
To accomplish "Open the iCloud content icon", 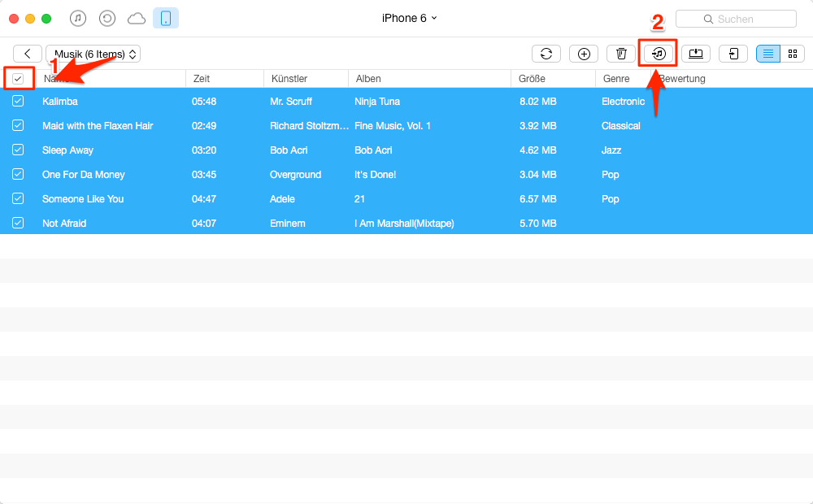I will (137, 19).
